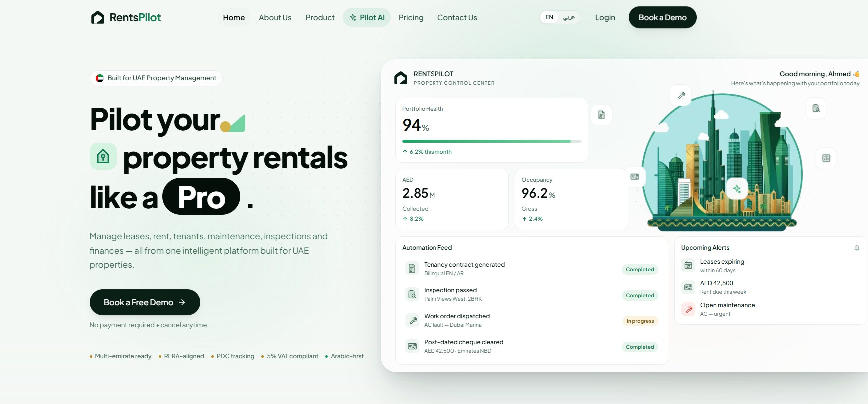Click the 'Good morning, Ahmed' greeting
868x404 pixels.
819,74
